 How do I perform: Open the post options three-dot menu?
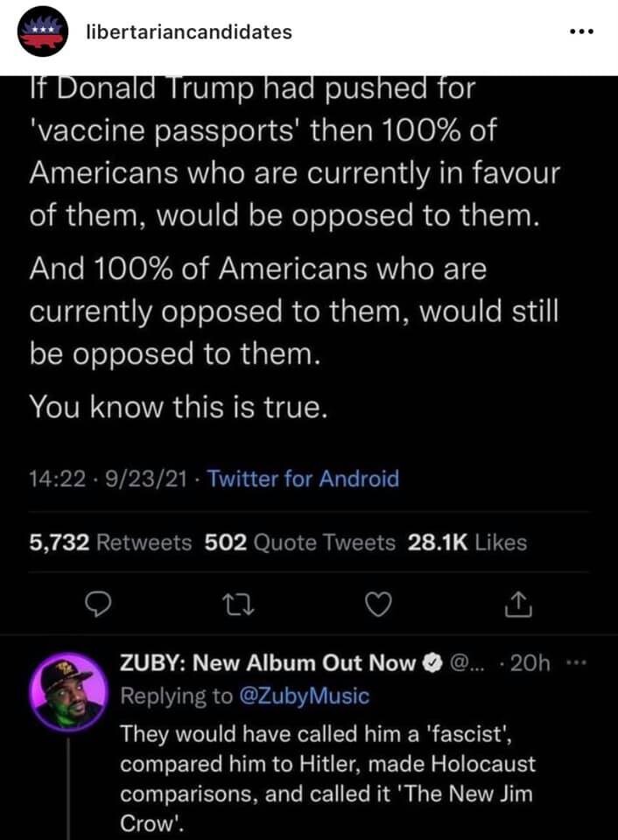(x=581, y=32)
